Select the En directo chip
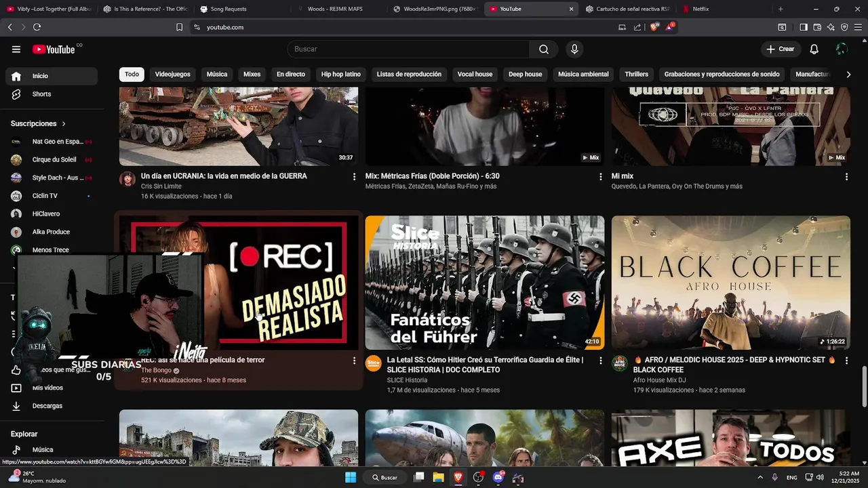Viewport: 868px width, 488px height. [291, 74]
